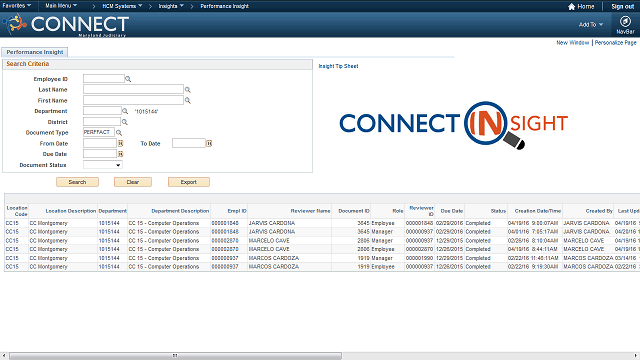Sort by Empl ID column header
Image resolution: width=640 pixels, height=360 pixels.
coord(237,211)
